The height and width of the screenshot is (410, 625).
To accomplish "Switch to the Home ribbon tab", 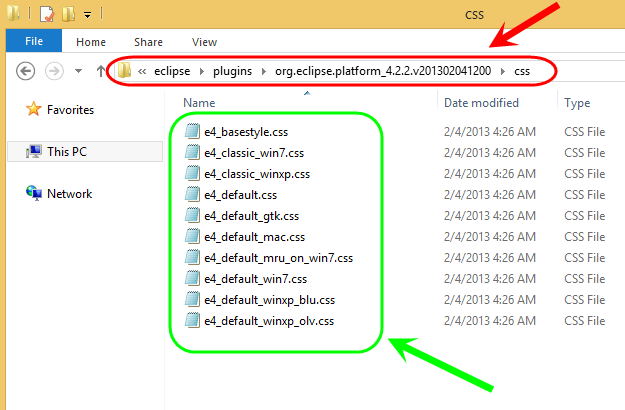I will click(x=91, y=42).
